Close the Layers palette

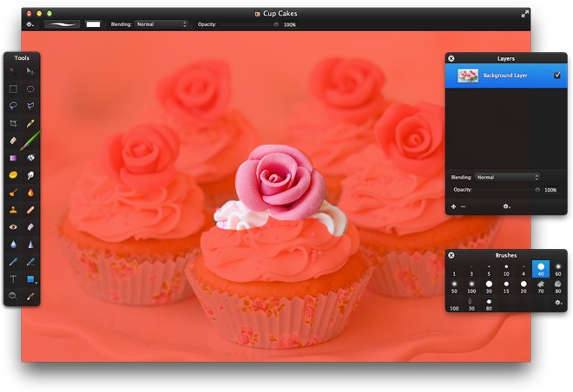click(451, 58)
